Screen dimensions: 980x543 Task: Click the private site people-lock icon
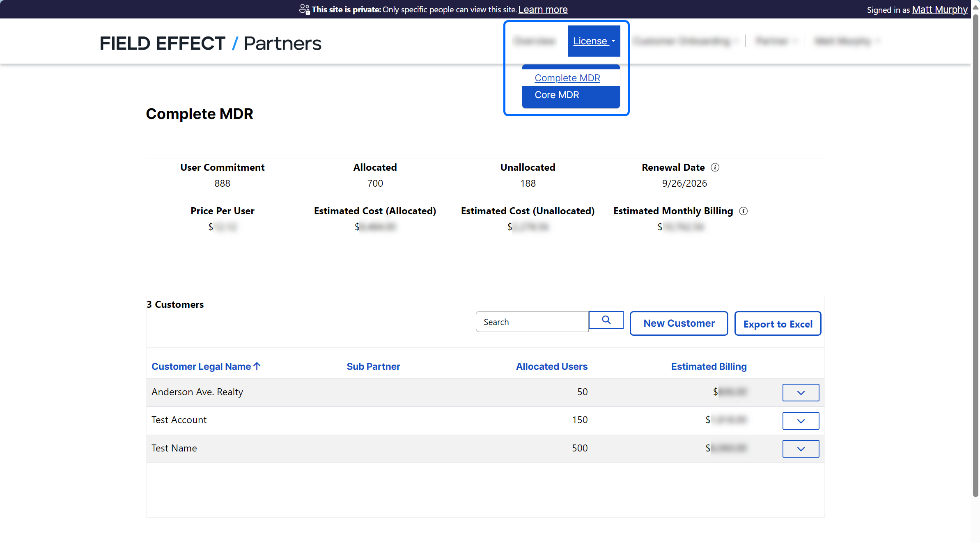[x=304, y=9]
